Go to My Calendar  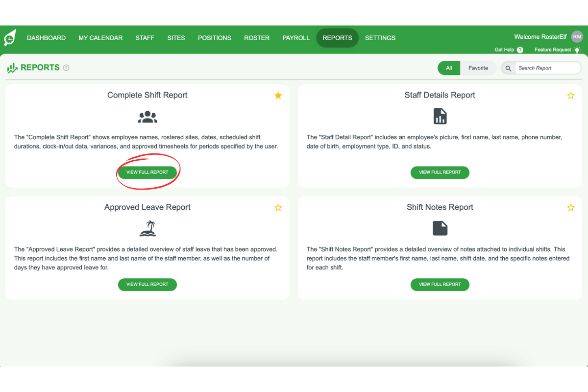100,38
